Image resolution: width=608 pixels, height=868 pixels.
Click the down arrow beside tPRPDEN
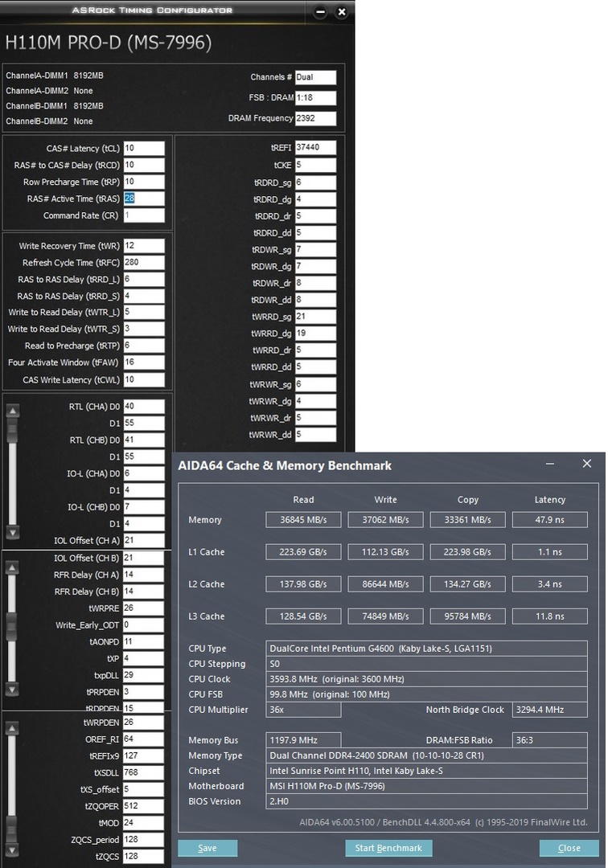[13, 690]
